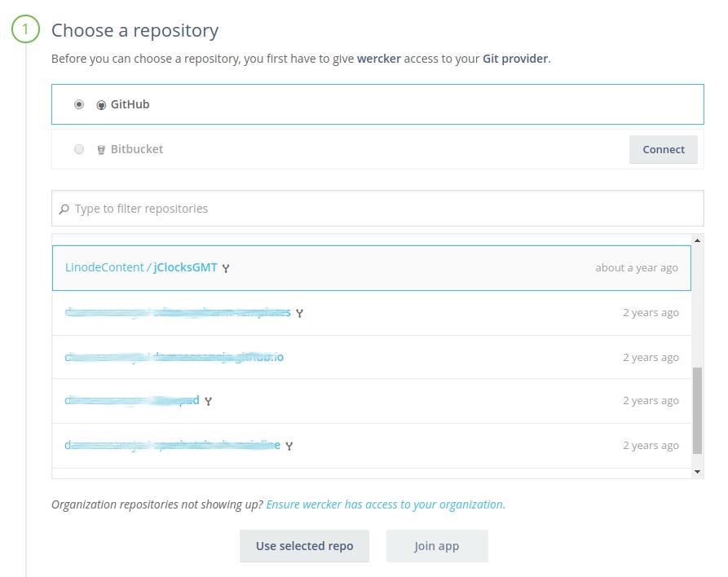The width and height of the screenshot is (728, 577).
Task: Click the magnifying glass search icon
Action: pos(64,209)
